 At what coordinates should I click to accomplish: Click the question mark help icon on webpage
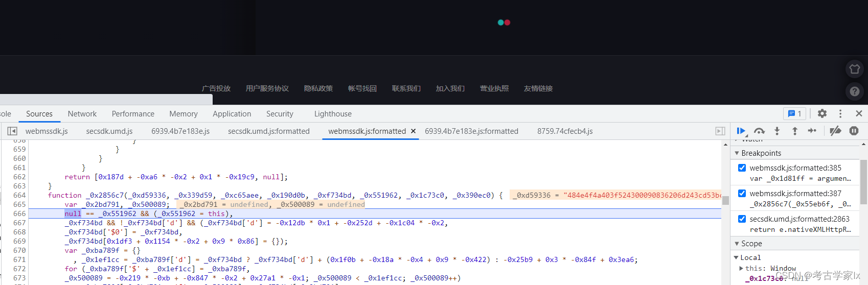pos(855,91)
